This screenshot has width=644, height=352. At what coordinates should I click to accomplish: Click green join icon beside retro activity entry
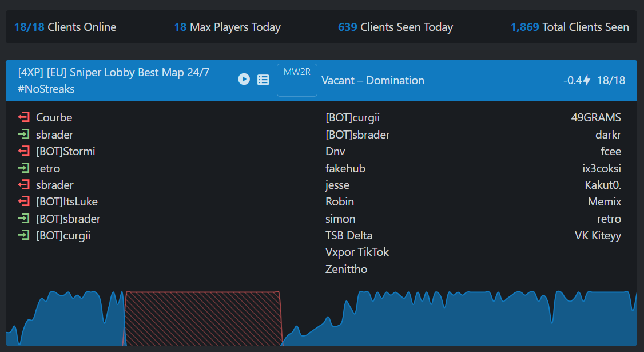(x=24, y=168)
